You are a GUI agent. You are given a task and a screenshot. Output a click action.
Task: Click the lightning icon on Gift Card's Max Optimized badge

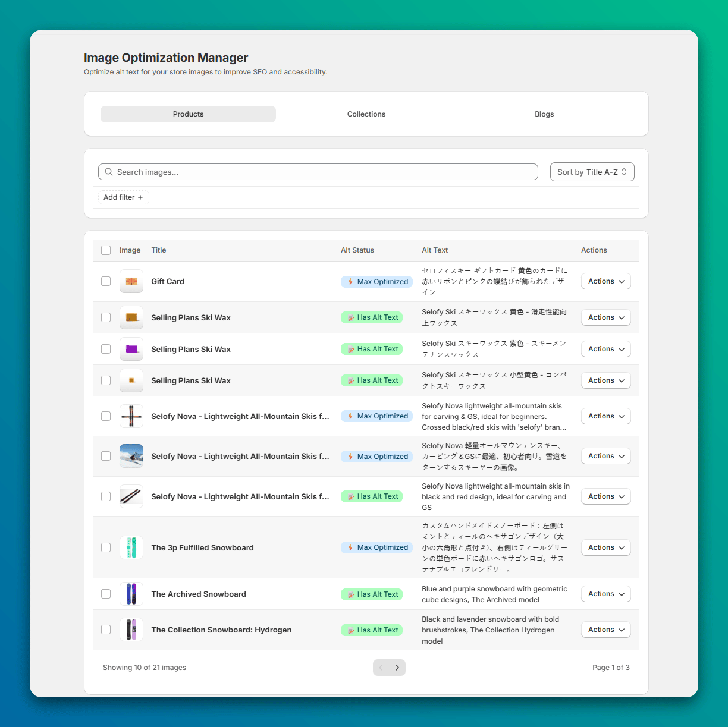(350, 281)
